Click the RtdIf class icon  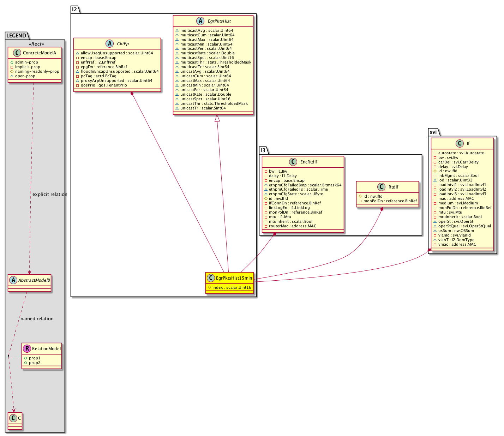pyautogui.click(x=381, y=187)
